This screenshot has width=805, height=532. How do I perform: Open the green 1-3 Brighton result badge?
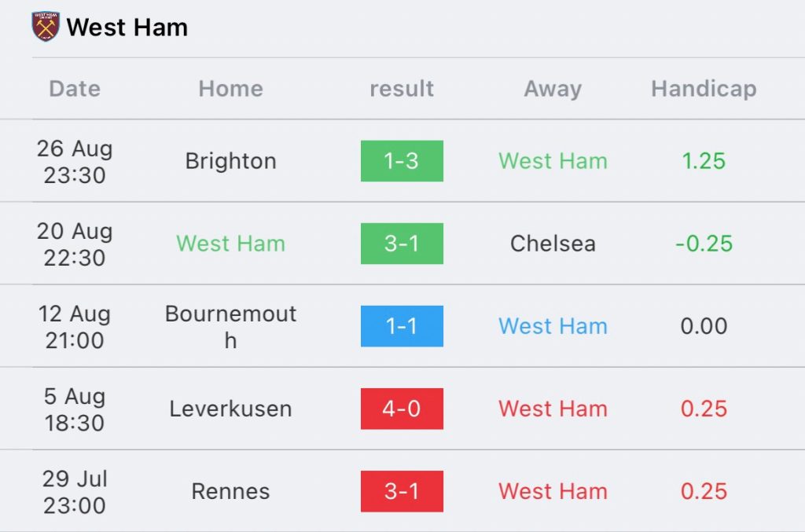click(402, 161)
